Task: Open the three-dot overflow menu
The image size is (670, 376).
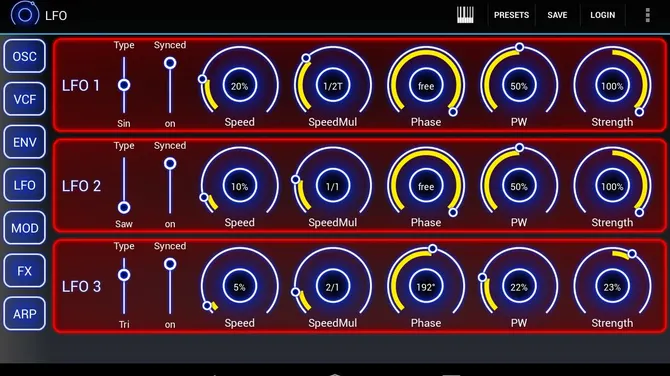Action: tap(648, 15)
